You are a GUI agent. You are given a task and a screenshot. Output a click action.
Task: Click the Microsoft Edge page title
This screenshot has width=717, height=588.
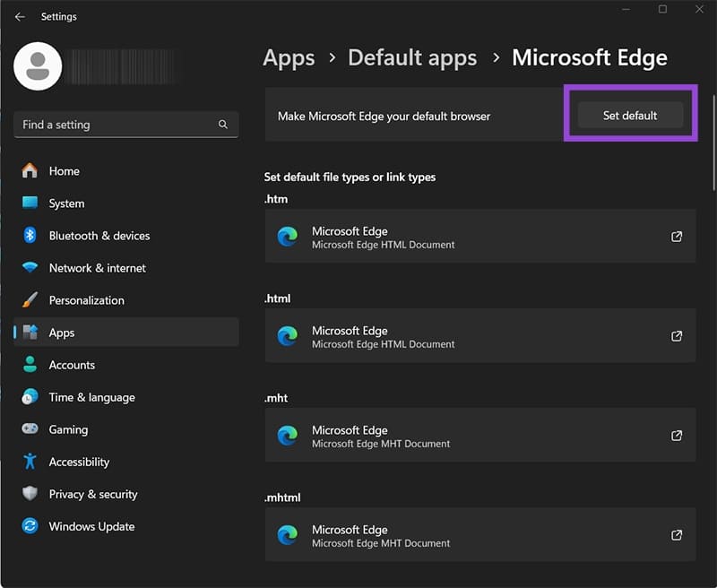tap(590, 58)
